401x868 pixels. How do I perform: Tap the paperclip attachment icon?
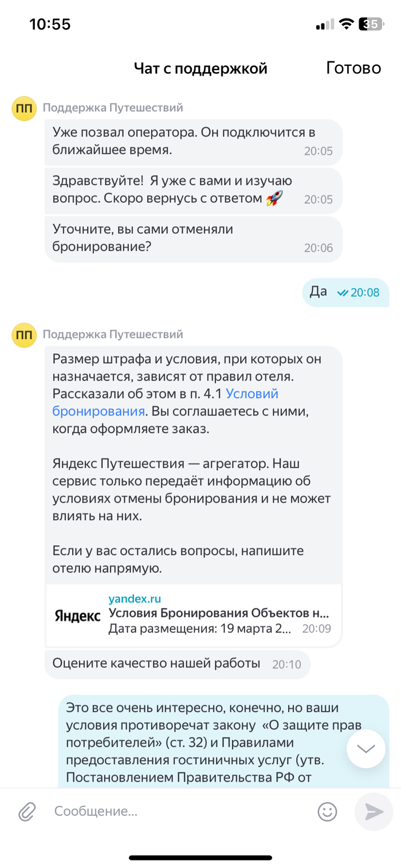pos(27,811)
